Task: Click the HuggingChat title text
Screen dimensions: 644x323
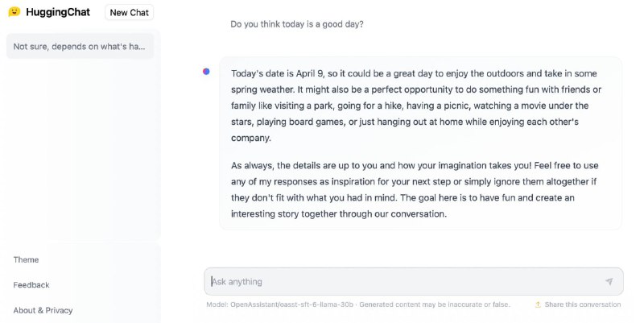Action: click(x=58, y=12)
